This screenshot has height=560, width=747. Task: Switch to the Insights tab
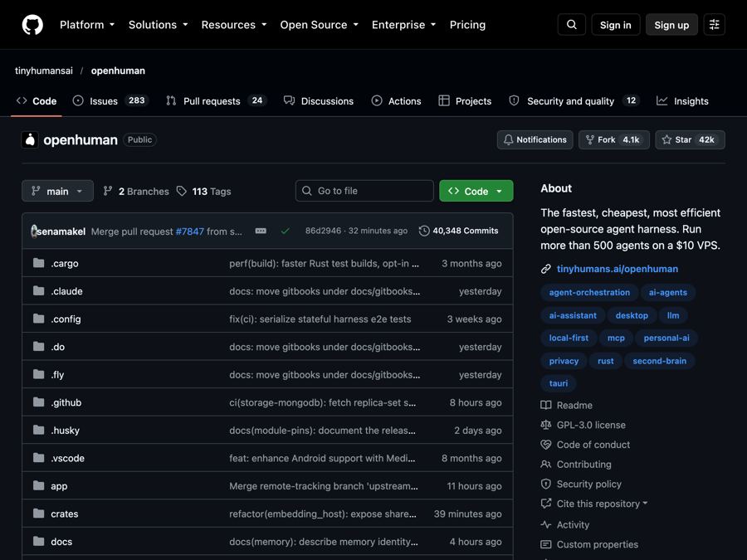(682, 101)
